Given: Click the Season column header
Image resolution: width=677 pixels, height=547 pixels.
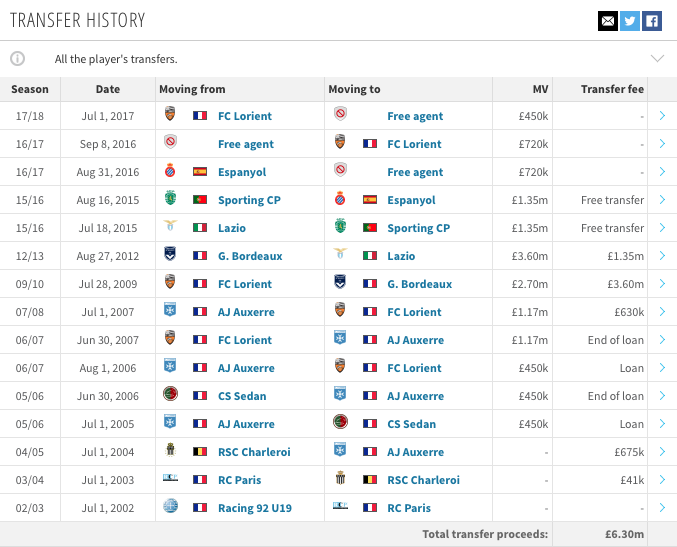Looking at the screenshot, I should (30, 89).
